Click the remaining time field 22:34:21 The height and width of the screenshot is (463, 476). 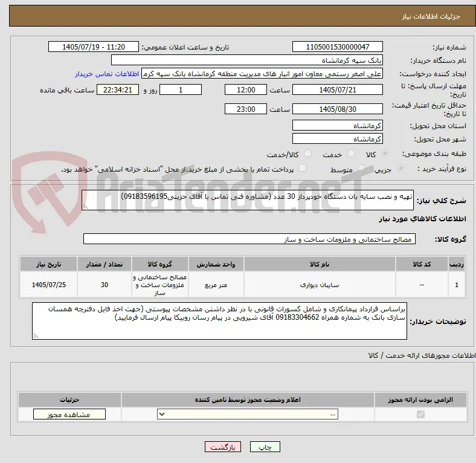118,89
